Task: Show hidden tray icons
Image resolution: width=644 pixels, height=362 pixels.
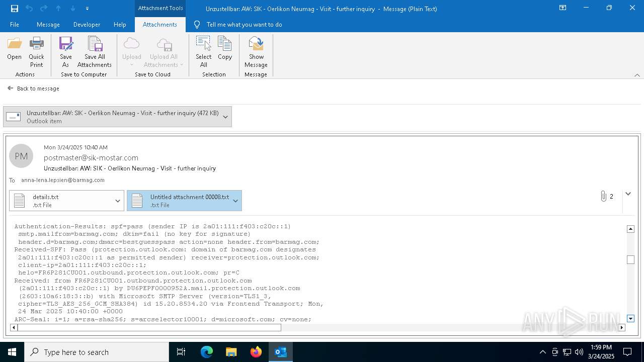Action: (x=542, y=352)
